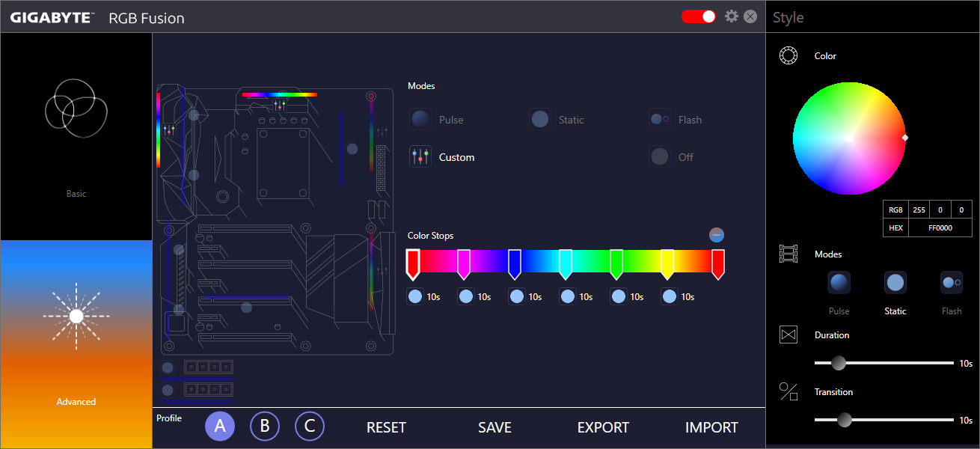Select the yellow color stop marker
Image resolution: width=980 pixels, height=449 pixels.
point(667,264)
